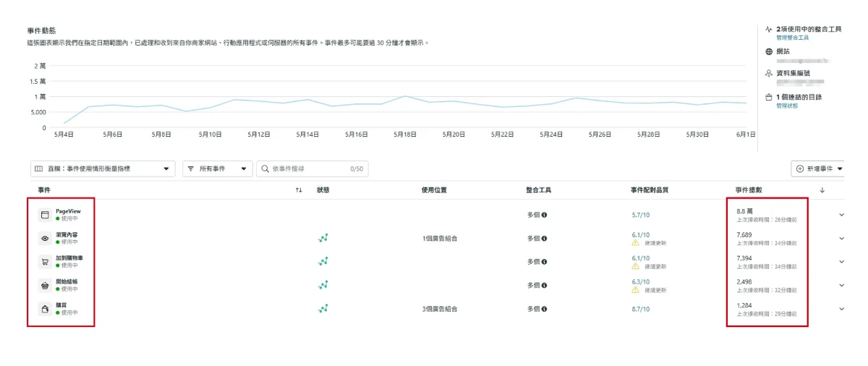The image size is (868, 366).
Task: Click the 1個廣告組合 cell in 瀏覽內容 row
Action: [440, 238]
